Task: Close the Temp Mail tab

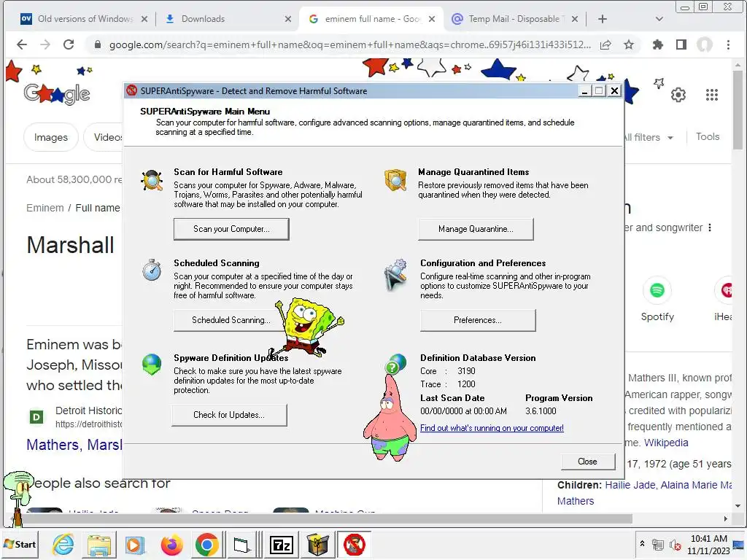Action: pos(575,19)
